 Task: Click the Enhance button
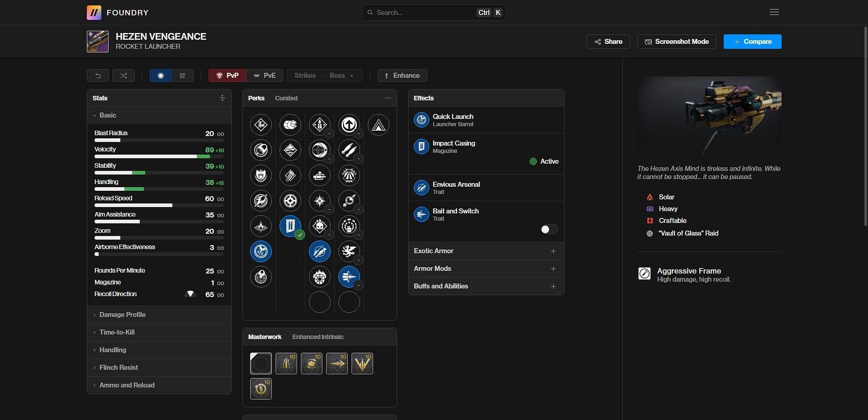coord(403,76)
